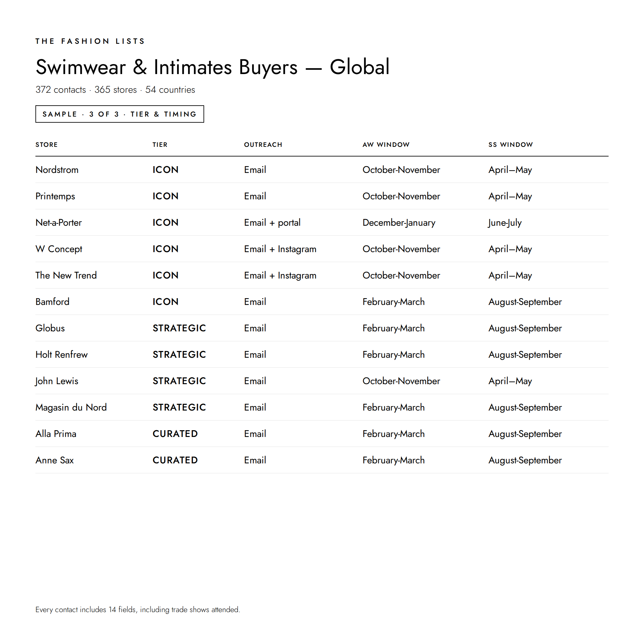Click 'Email + Instagram' in The New Trend row

(280, 275)
